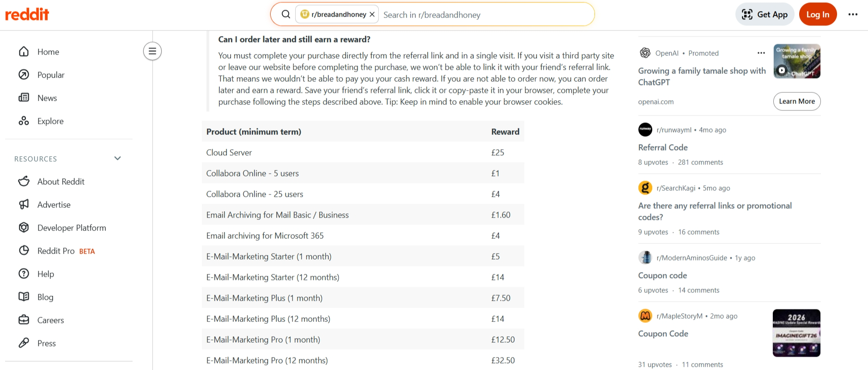Viewport: 868px width, 370px height.
Task: Click the Popular arrow icon
Action: [x=24, y=75]
